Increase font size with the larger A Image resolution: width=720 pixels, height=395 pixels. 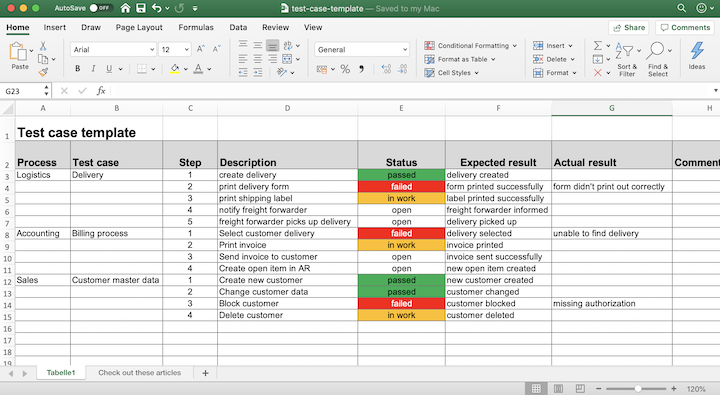click(201, 49)
